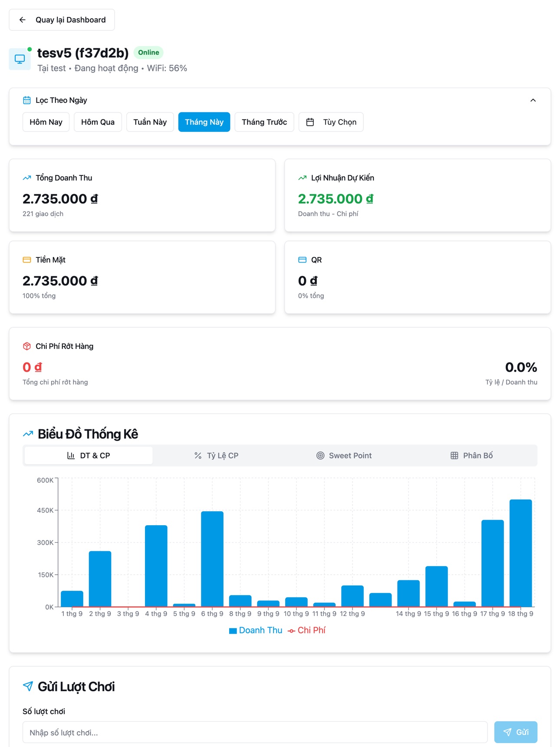Viewport: 560px width, 747px height.
Task: Click the Doanh thu - Chi phí caption
Action: point(328,214)
